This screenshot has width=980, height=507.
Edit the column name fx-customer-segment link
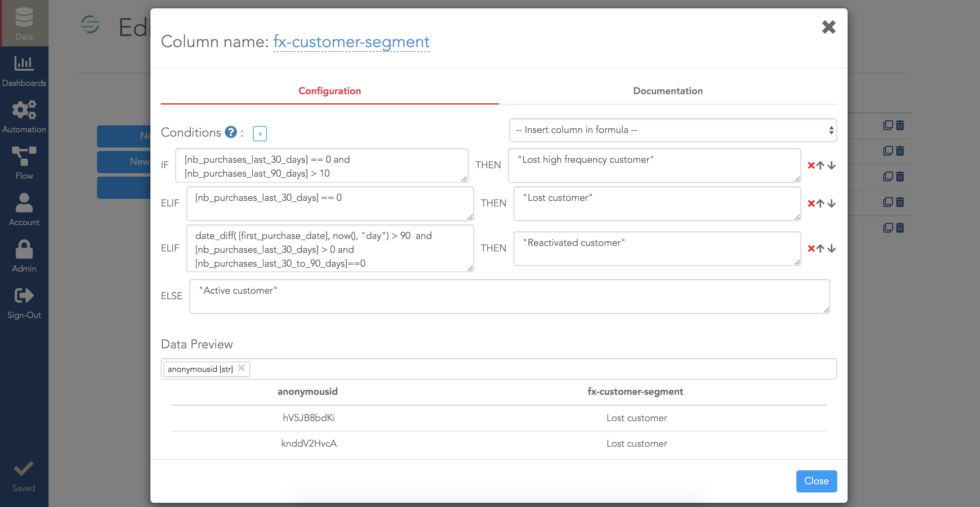(351, 42)
